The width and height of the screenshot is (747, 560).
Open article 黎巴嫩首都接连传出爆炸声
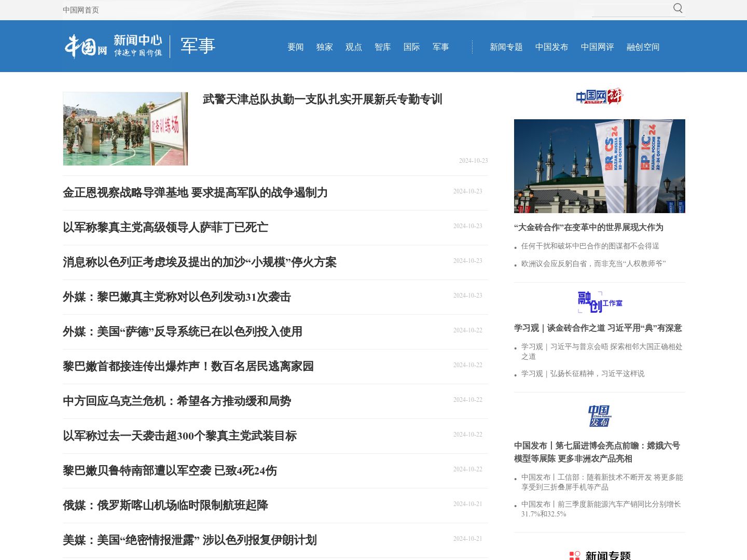point(188,366)
